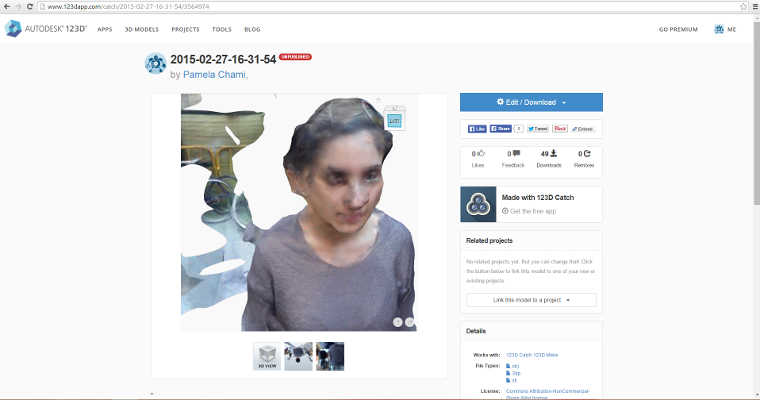This screenshot has height=400, width=760.
Task: Click the Get the free app link
Action: [x=533, y=211]
